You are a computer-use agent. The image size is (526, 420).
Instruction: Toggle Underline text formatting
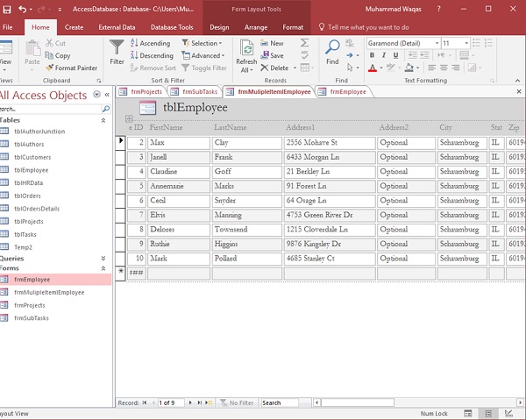pos(397,55)
